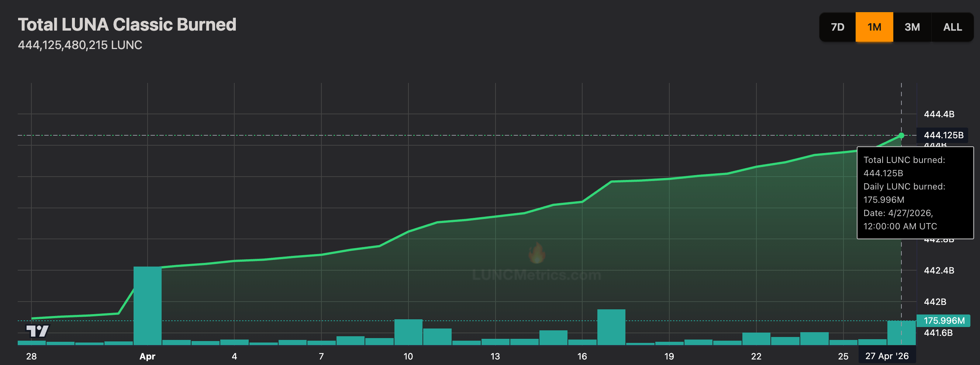Click the 444.125B current value price label
Viewport: 980px width, 365px height.
(x=943, y=135)
